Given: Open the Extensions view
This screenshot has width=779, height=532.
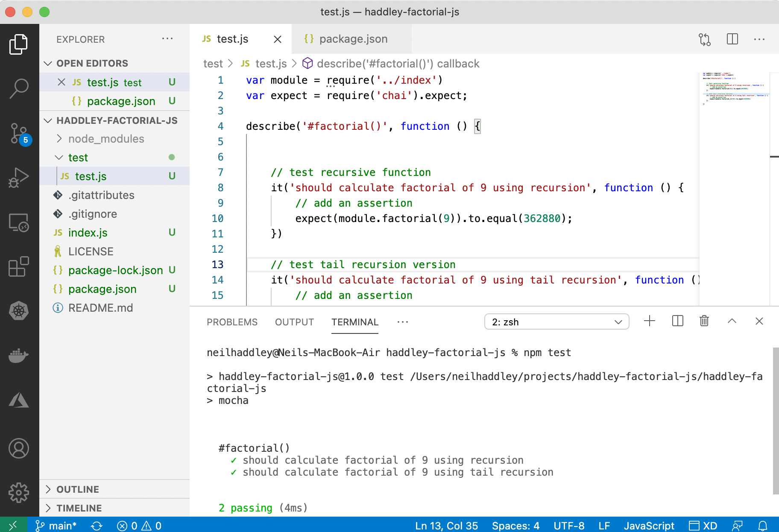Looking at the screenshot, I should (x=19, y=266).
